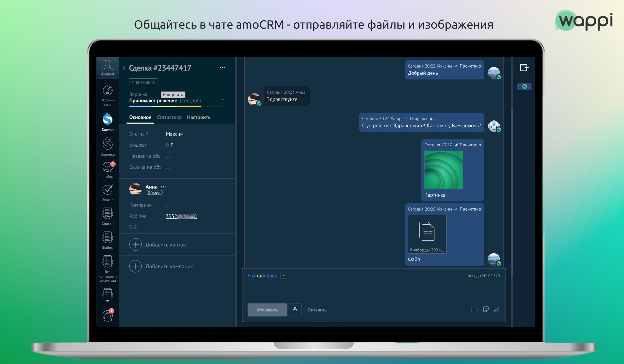Expand the pipeline stage dropdown chevron
This screenshot has width=624, height=364.
coord(223,100)
